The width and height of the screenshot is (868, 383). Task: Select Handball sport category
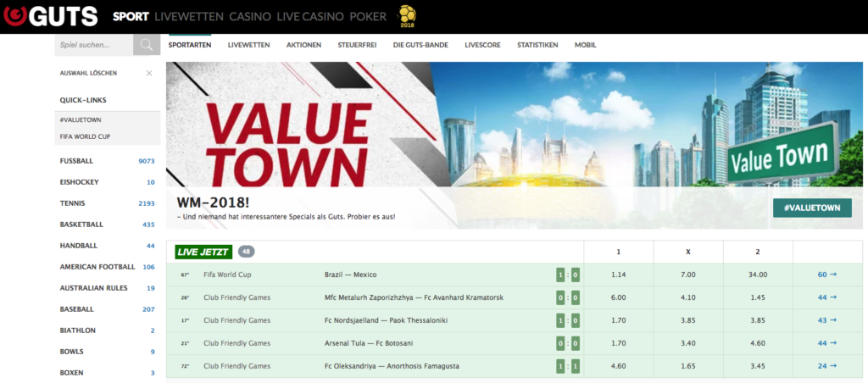pyautogui.click(x=108, y=246)
